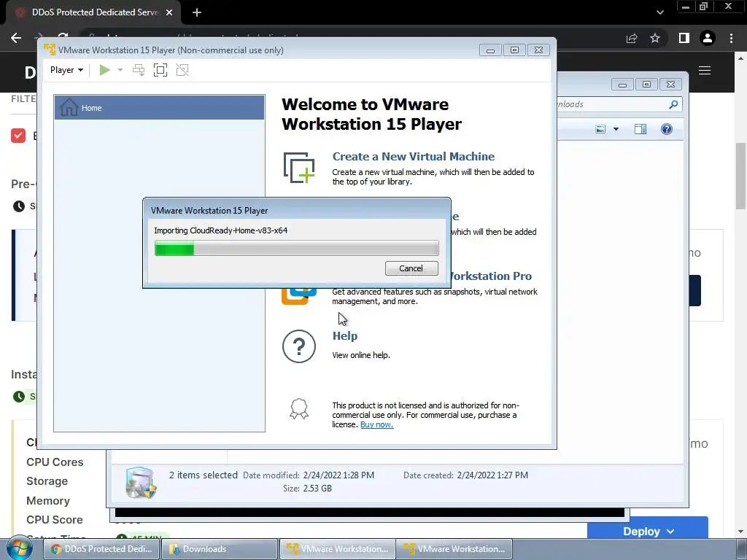Enter full screen mode icon
The height and width of the screenshot is (560, 747).
160,70
